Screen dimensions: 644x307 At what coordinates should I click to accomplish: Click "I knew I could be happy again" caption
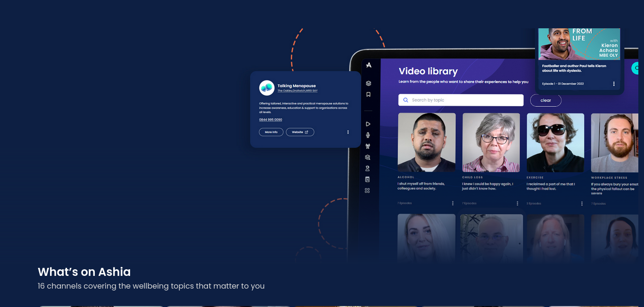coord(487,186)
